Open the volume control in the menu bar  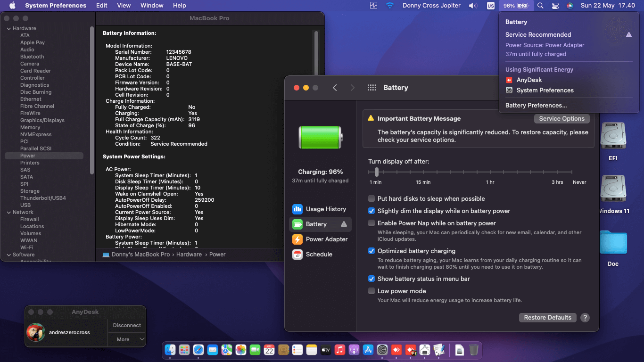tap(473, 6)
